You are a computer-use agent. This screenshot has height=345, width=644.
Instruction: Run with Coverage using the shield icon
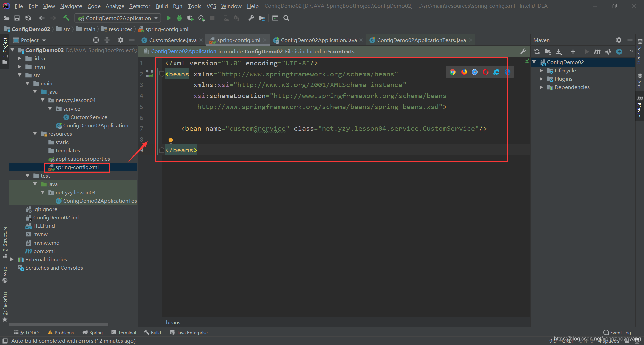[x=190, y=18]
